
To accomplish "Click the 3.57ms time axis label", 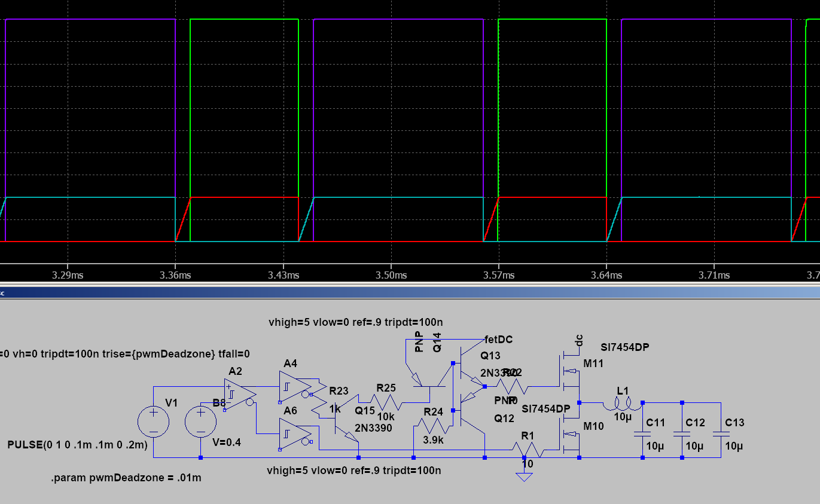I will point(499,275).
